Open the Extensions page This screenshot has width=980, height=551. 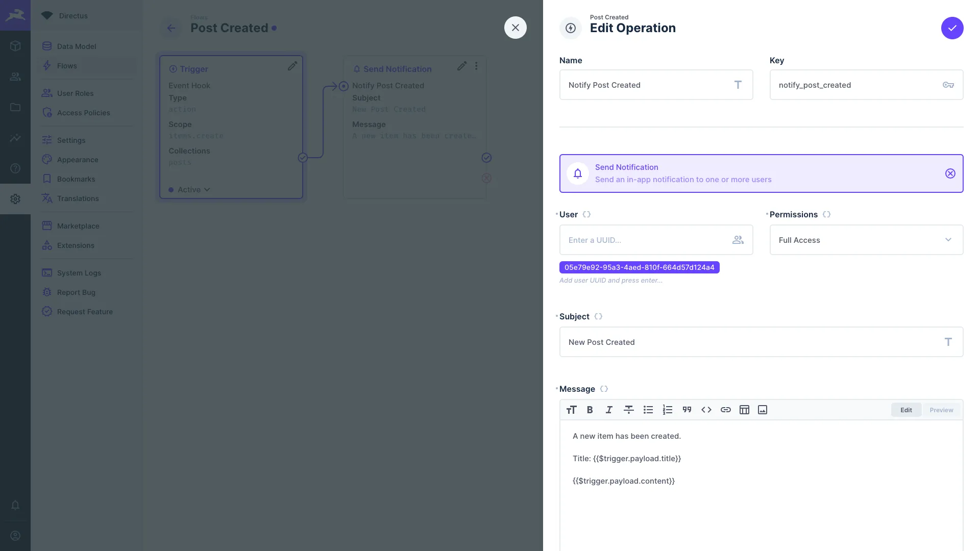87,245
